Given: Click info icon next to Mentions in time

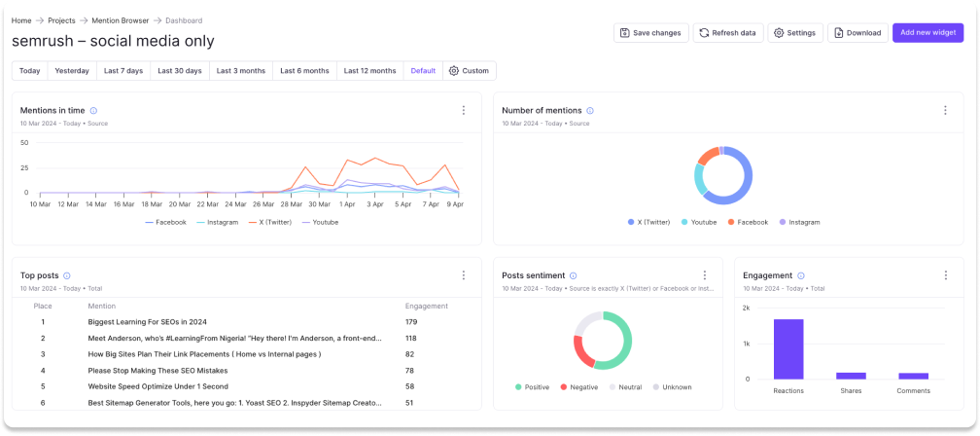Looking at the screenshot, I should click(x=93, y=111).
